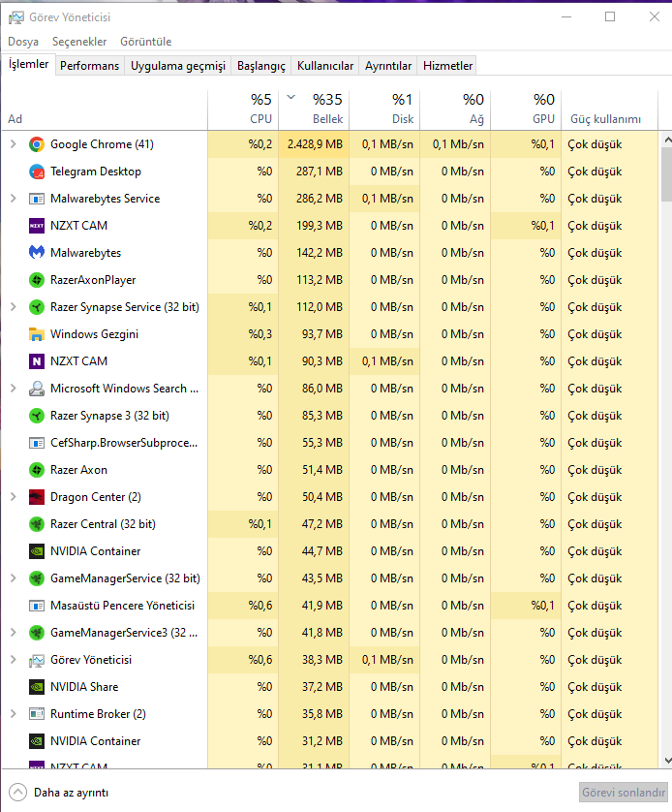Expand the Malwarebytes Service entry
The image size is (672, 812).
pyautogui.click(x=13, y=199)
